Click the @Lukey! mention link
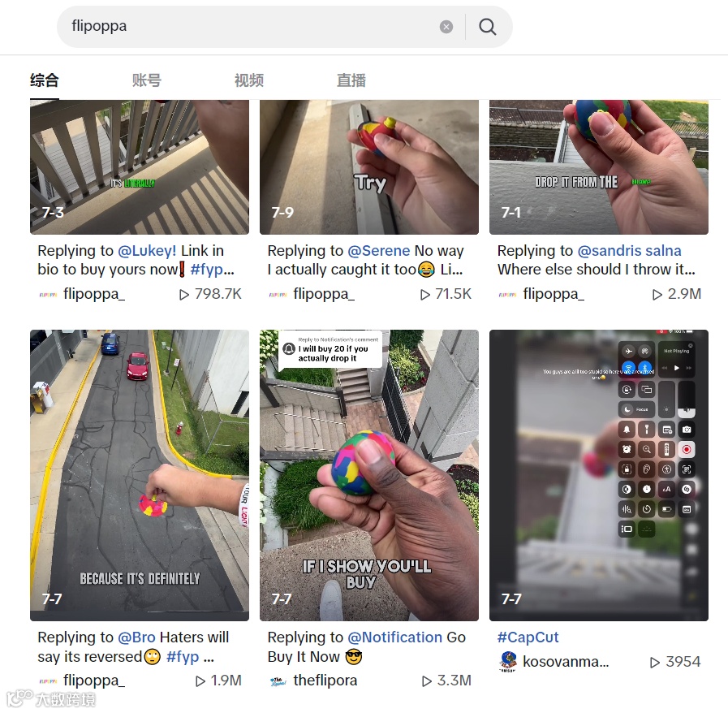The height and width of the screenshot is (713, 728). coord(147,251)
